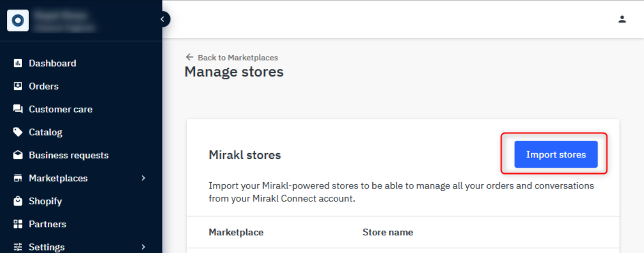Click the Mirakl Connect logo icon

click(18, 20)
